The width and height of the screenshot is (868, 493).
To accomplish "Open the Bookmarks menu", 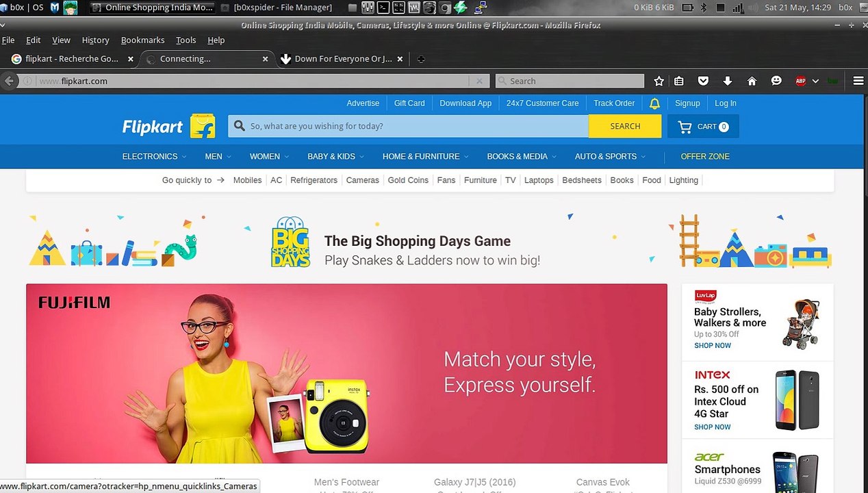I will pos(142,40).
